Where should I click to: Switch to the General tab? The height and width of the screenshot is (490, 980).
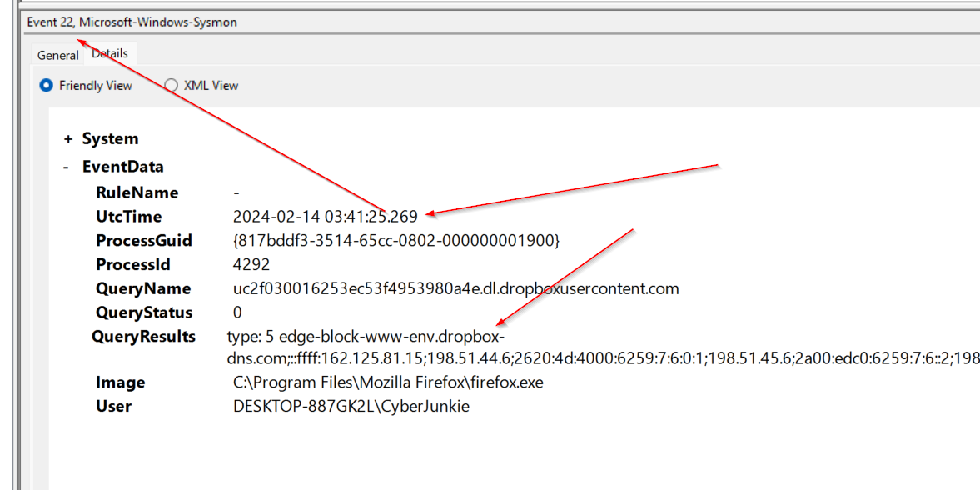[57, 55]
